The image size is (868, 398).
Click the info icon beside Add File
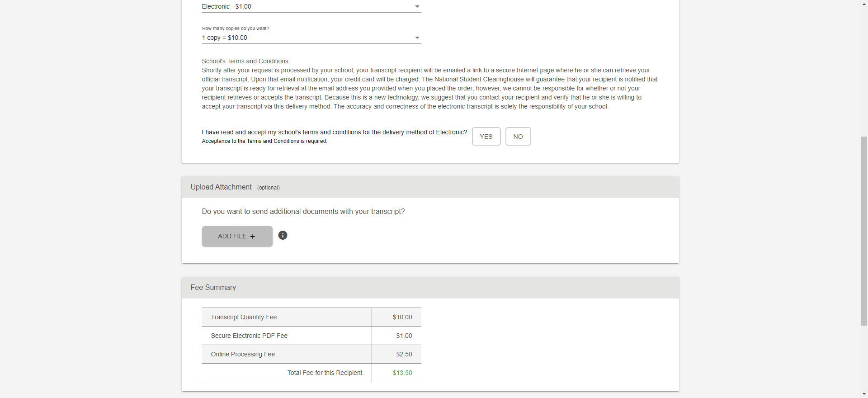point(283,235)
